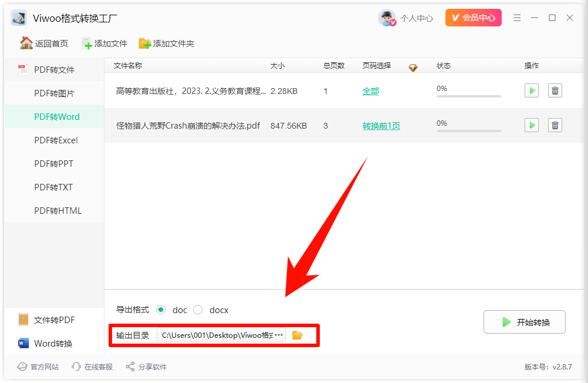The image size is (588, 383).
Task: Click the 大小 column header
Action: tap(277, 66)
